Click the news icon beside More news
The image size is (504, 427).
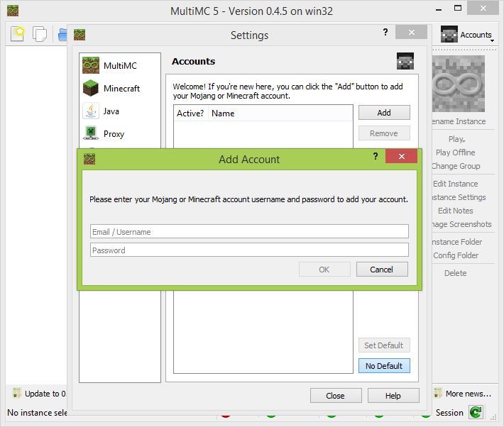pyautogui.click(x=438, y=393)
